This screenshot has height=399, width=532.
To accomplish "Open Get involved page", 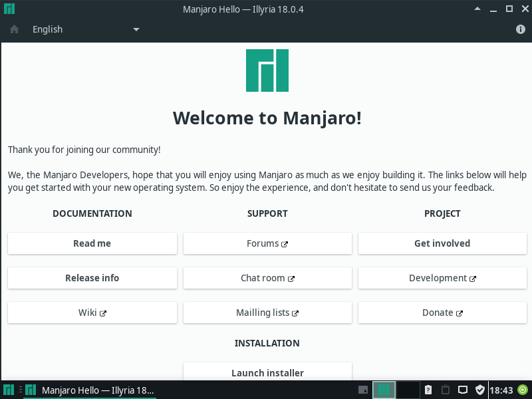I will 442,243.
